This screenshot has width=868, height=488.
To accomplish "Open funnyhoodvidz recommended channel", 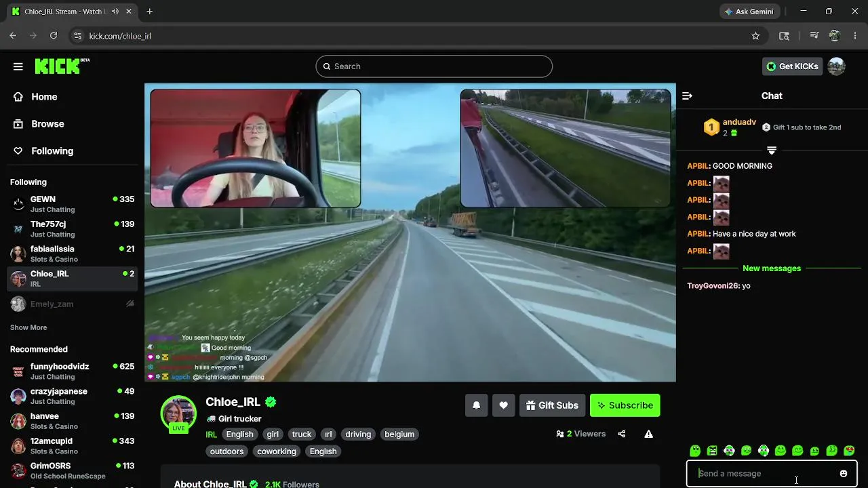I will 72,371.
